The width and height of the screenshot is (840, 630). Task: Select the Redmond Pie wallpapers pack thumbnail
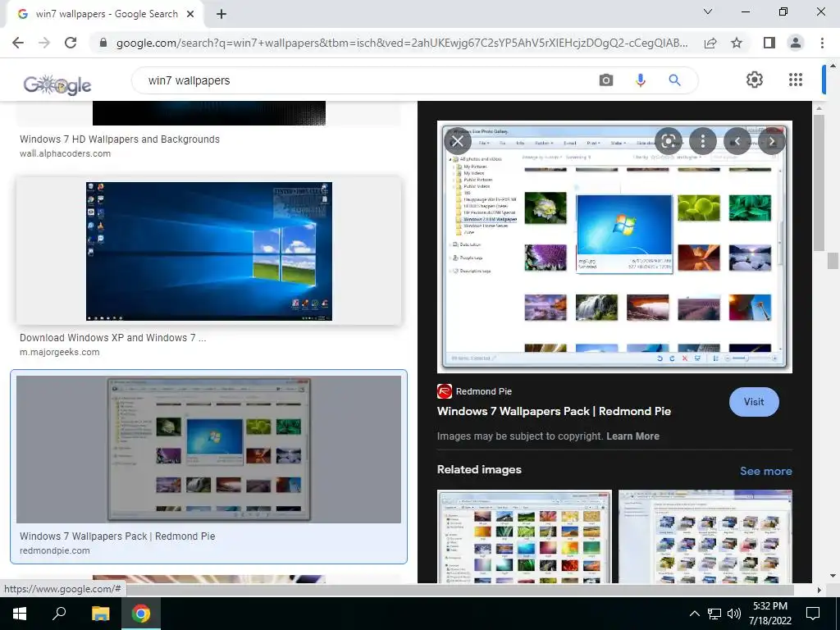coord(209,449)
